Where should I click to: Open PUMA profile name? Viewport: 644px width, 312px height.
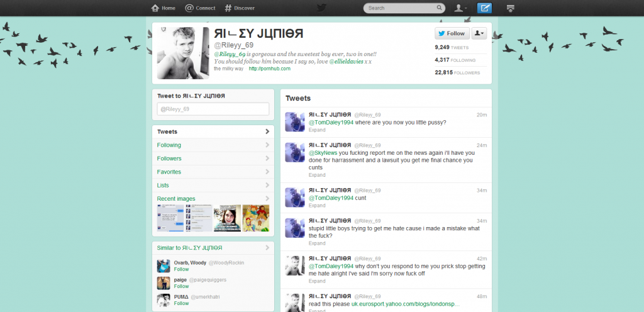point(180,297)
